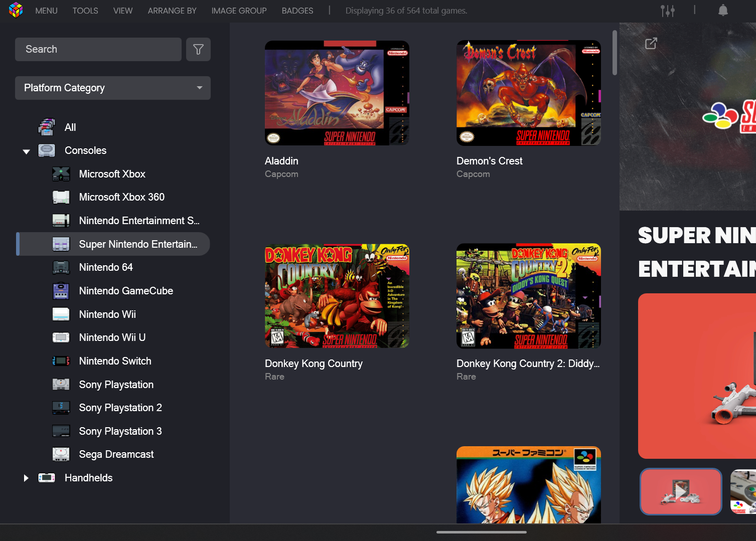Select All in the platform list

click(70, 127)
